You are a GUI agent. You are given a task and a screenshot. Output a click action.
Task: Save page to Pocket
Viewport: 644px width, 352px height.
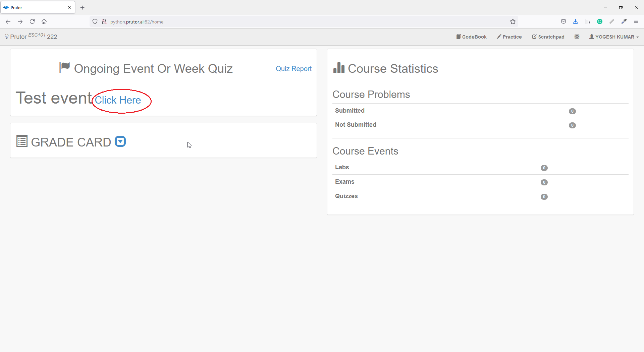(563, 22)
